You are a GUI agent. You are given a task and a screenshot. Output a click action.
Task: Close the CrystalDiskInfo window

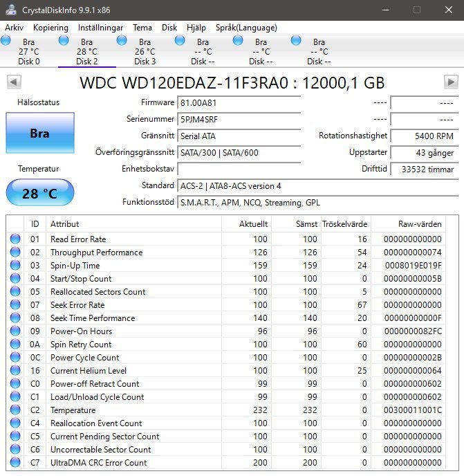coord(449,10)
